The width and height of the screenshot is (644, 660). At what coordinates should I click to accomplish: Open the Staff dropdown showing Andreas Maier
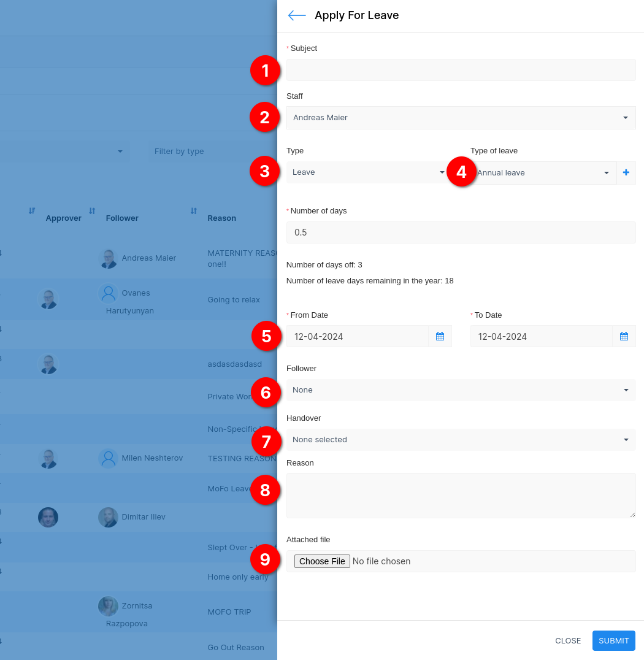point(461,118)
